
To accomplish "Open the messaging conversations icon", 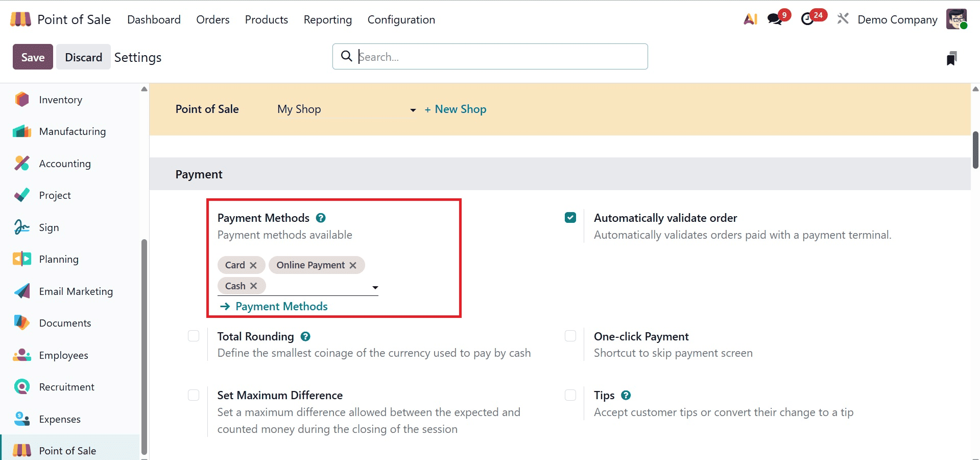I will 775,17.
